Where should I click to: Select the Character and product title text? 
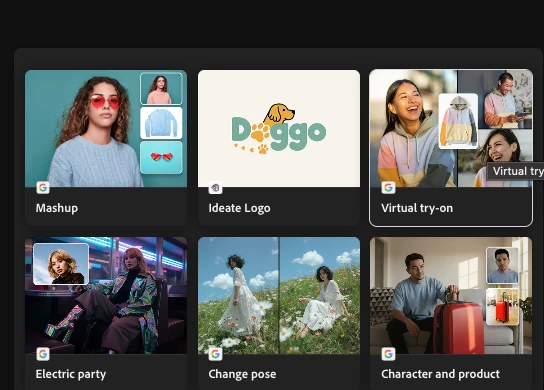[x=441, y=374]
